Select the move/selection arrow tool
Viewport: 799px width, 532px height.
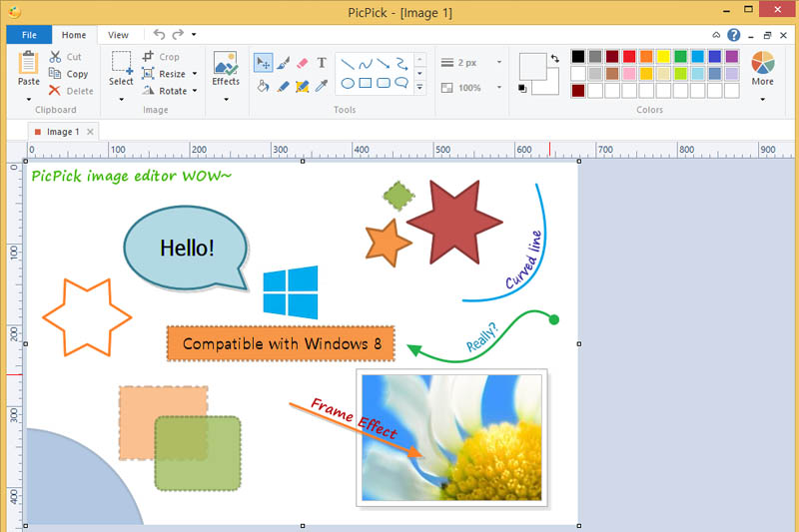[x=263, y=63]
